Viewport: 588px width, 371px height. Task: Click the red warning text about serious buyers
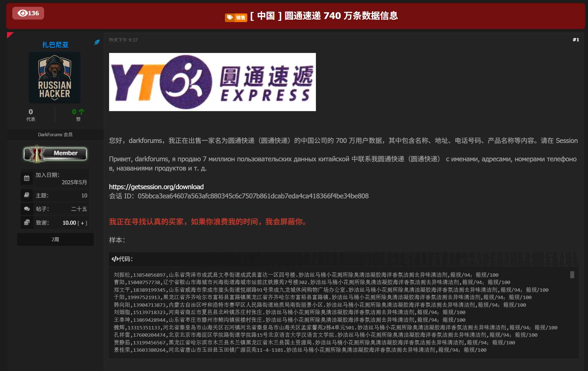click(x=208, y=222)
